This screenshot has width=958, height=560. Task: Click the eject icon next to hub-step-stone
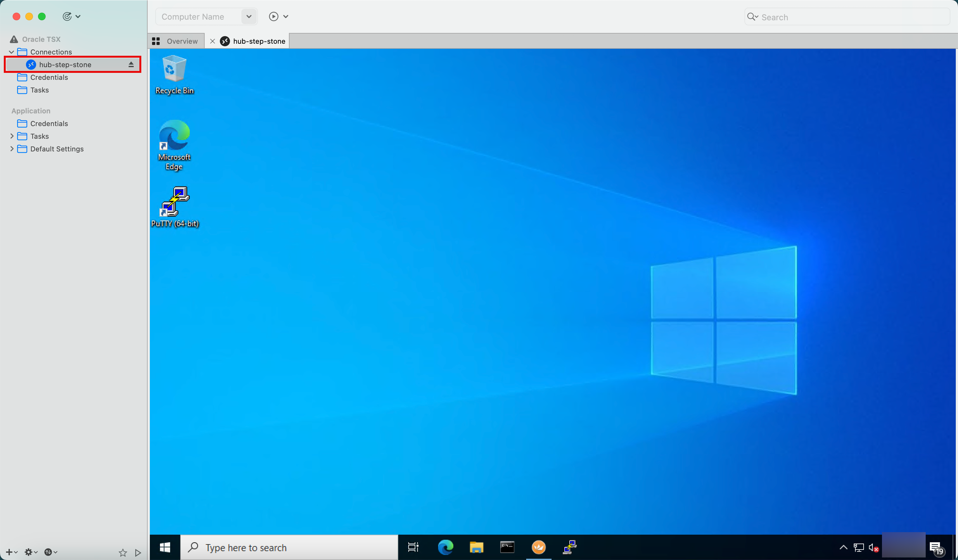point(131,65)
